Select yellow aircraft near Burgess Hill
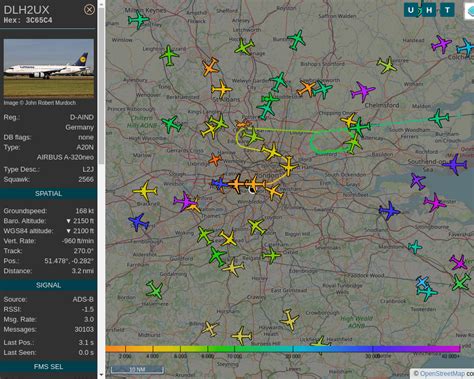The width and height of the screenshot is (474, 379). tap(242, 336)
